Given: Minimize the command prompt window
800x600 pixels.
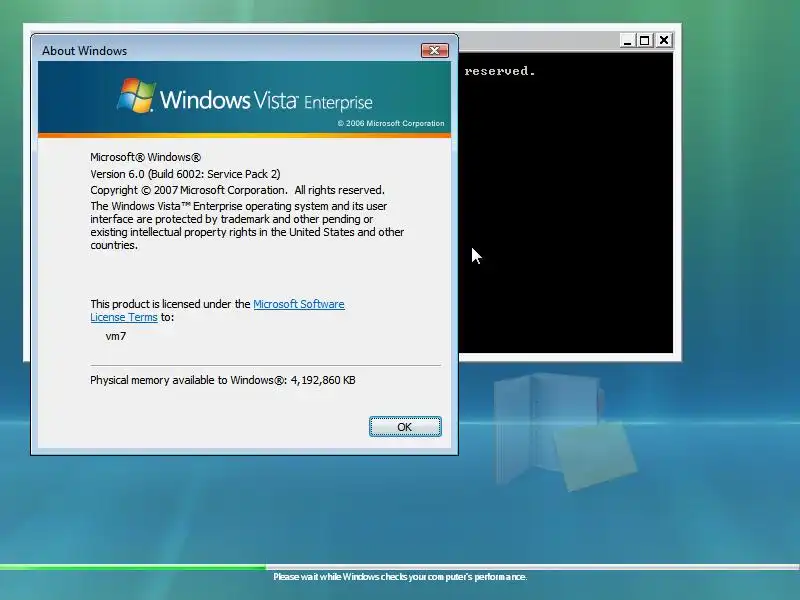Looking at the screenshot, I should pos(627,40).
